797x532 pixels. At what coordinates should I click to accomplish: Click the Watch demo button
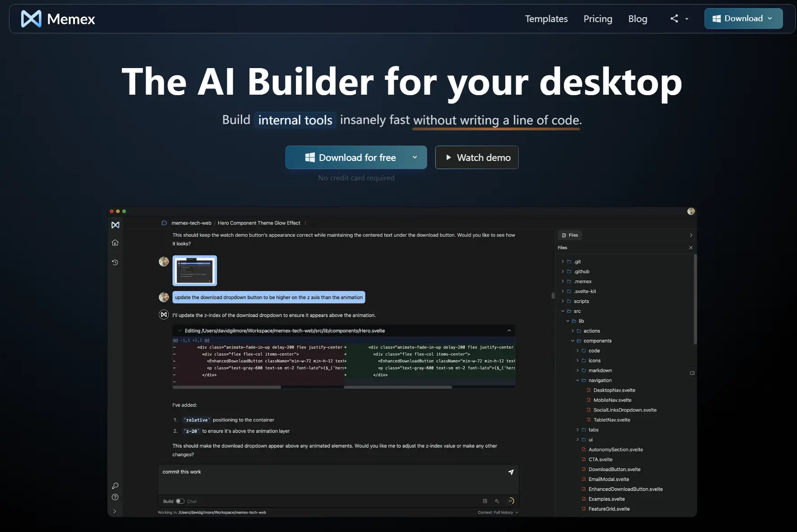click(477, 157)
